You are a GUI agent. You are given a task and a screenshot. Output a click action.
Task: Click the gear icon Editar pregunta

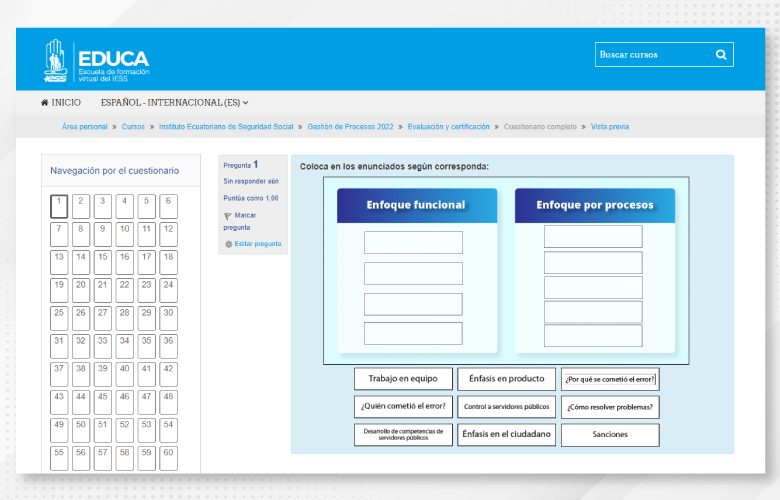[x=228, y=244]
